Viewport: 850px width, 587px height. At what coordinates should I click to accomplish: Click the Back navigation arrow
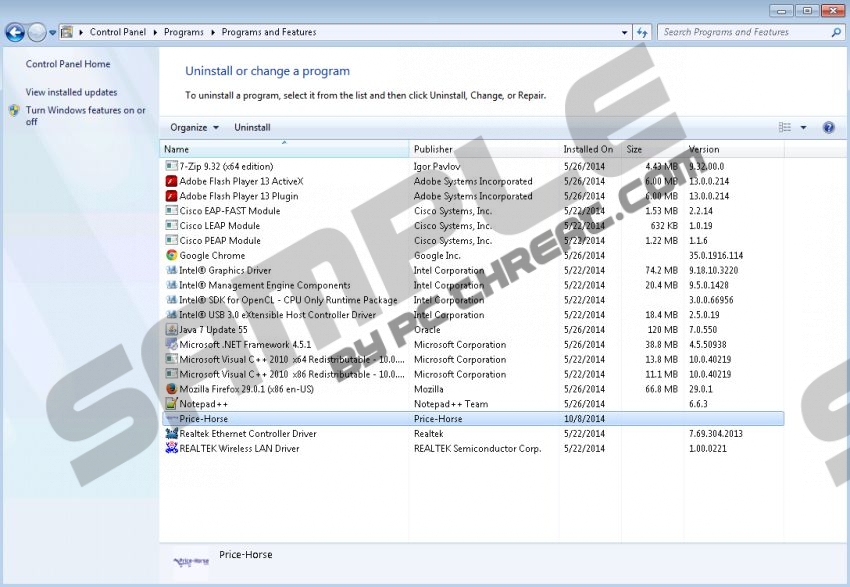[15, 33]
